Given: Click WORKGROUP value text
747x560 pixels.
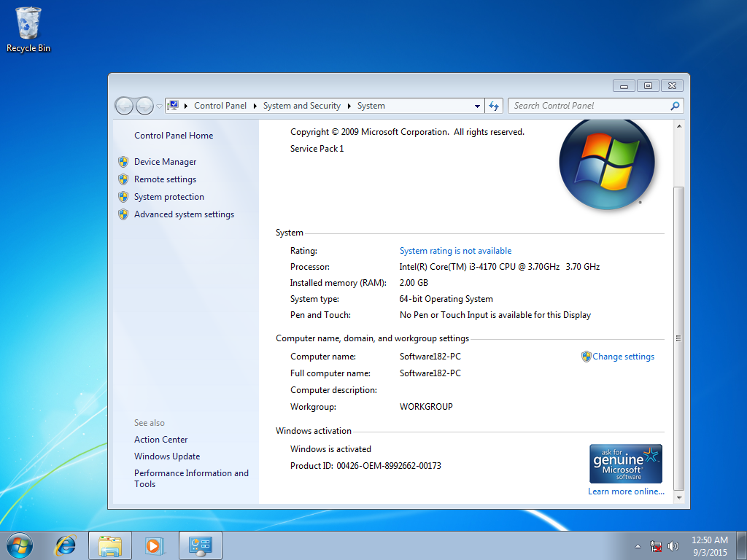Looking at the screenshot, I should pos(426,407).
